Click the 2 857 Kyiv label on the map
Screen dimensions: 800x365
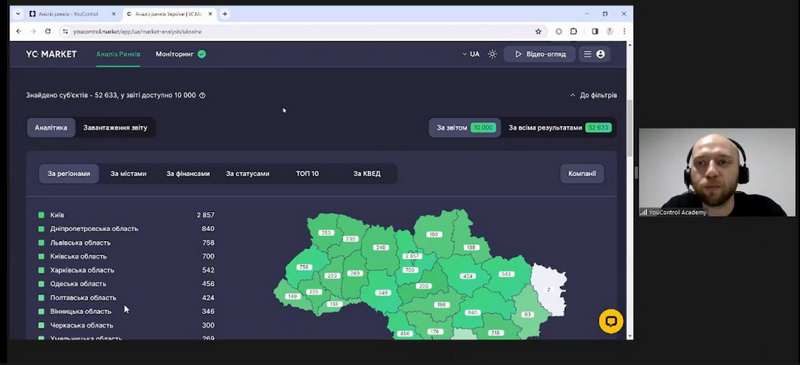point(412,256)
